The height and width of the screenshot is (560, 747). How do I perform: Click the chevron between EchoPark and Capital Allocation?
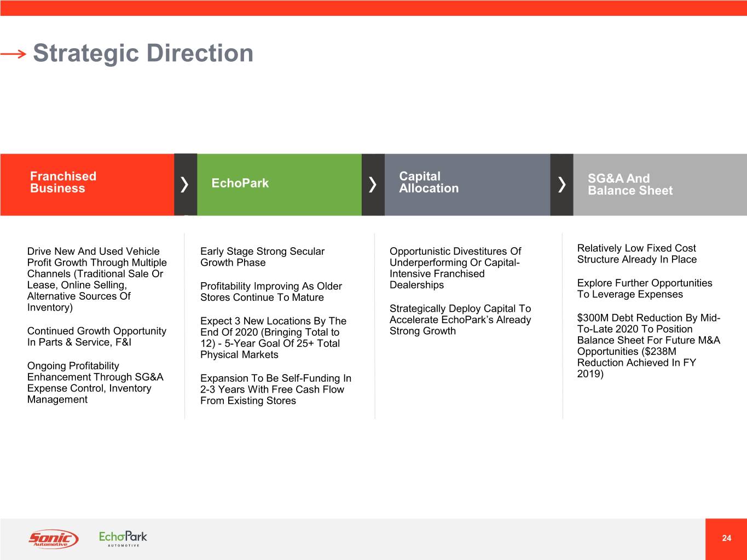373,184
